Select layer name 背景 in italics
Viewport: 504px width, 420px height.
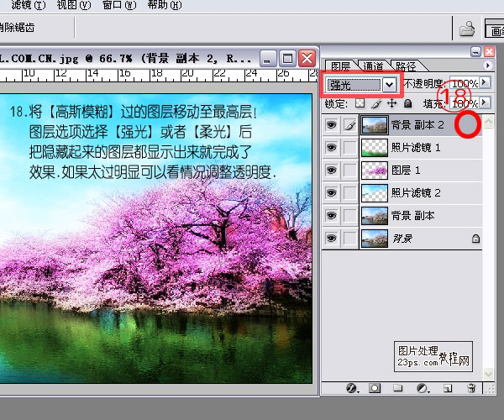(x=402, y=239)
